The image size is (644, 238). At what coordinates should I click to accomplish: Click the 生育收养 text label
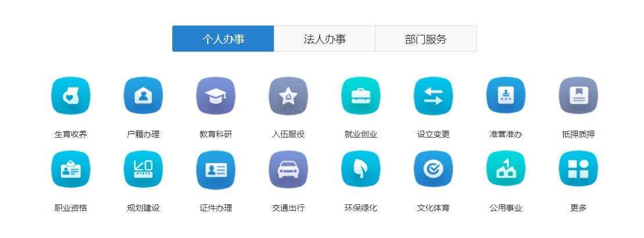(x=71, y=135)
